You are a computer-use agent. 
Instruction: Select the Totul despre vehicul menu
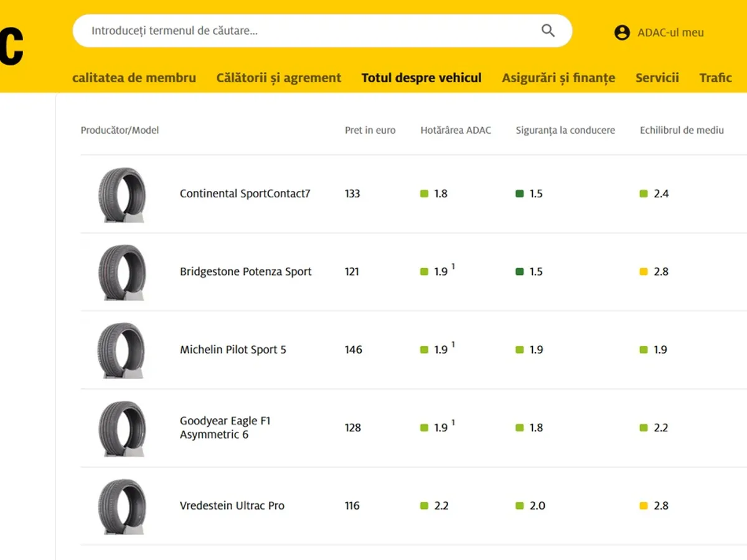click(x=421, y=78)
